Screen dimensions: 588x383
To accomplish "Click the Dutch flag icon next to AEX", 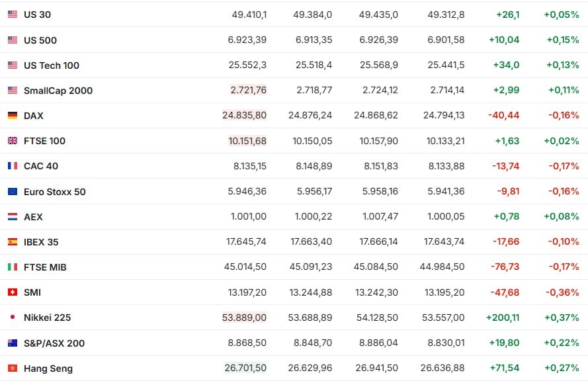I will click(13, 217).
